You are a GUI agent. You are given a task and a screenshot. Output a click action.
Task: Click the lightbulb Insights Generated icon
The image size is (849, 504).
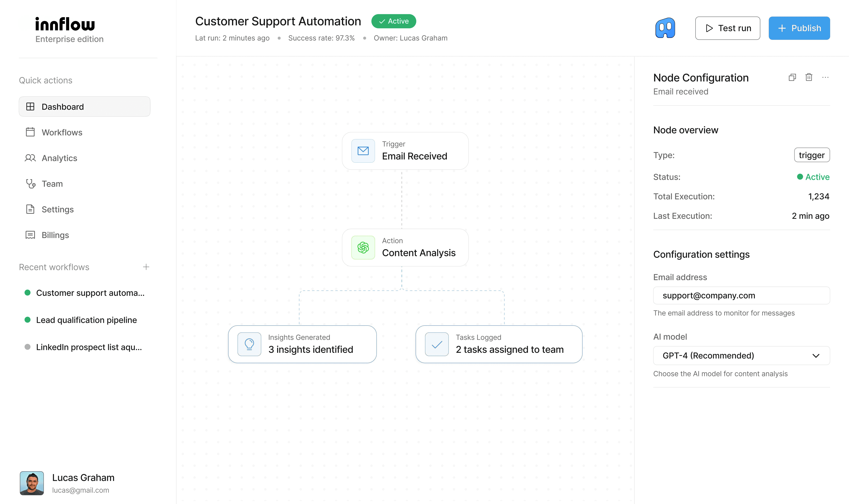[249, 344]
